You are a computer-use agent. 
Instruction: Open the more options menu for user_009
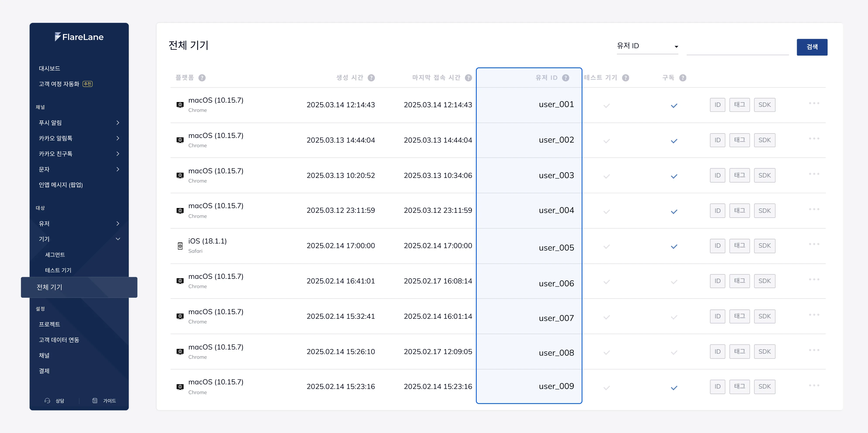tap(814, 385)
